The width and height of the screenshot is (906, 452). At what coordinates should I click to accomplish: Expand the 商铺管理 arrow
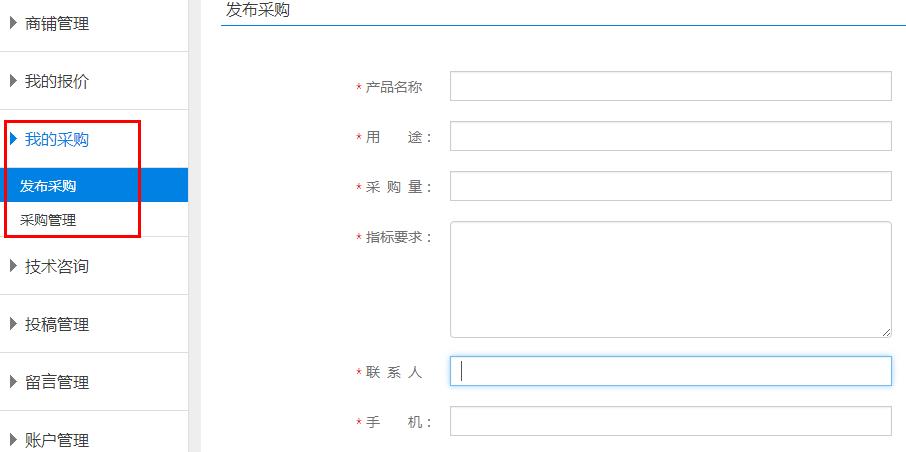pyautogui.click(x=14, y=24)
